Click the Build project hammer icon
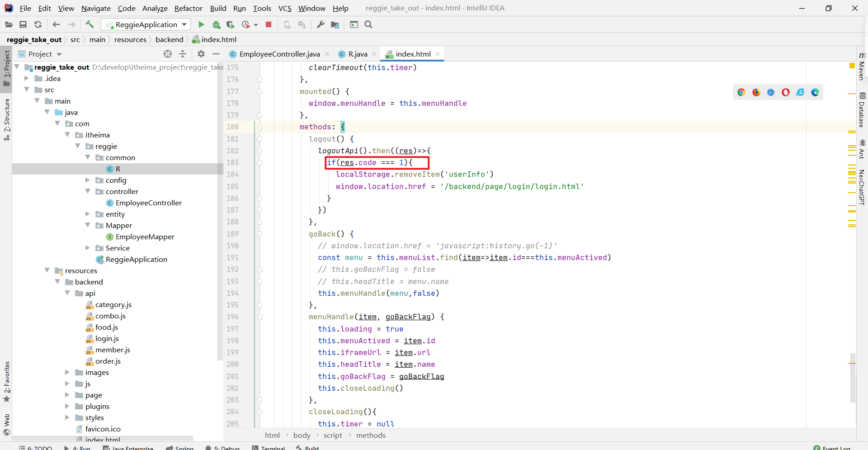Image resolution: width=868 pixels, height=450 pixels. 90,24
